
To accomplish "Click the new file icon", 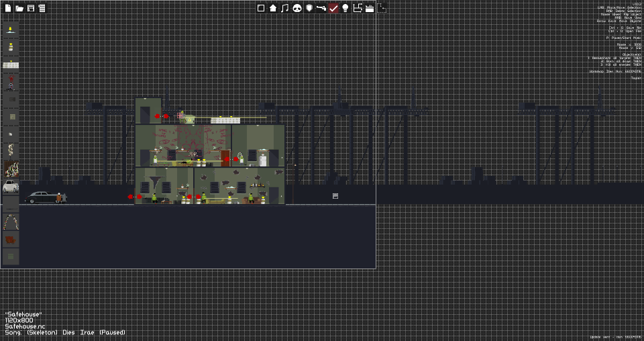I will tap(8, 8).
